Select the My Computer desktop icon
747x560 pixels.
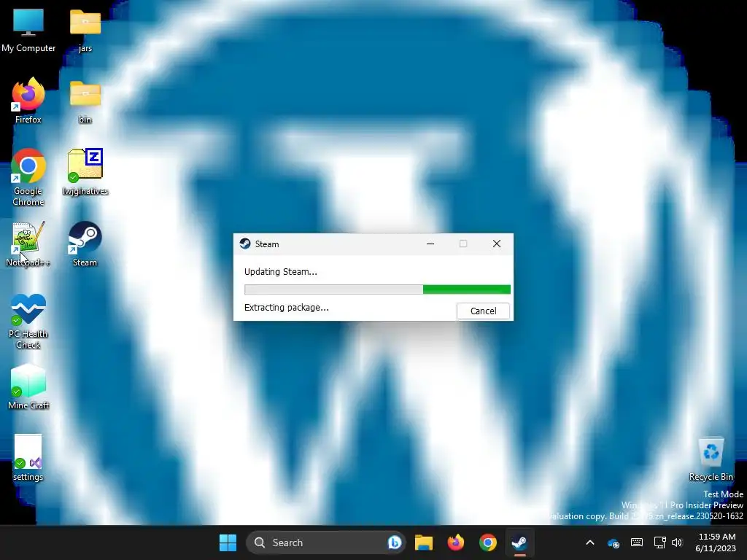pyautogui.click(x=28, y=30)
